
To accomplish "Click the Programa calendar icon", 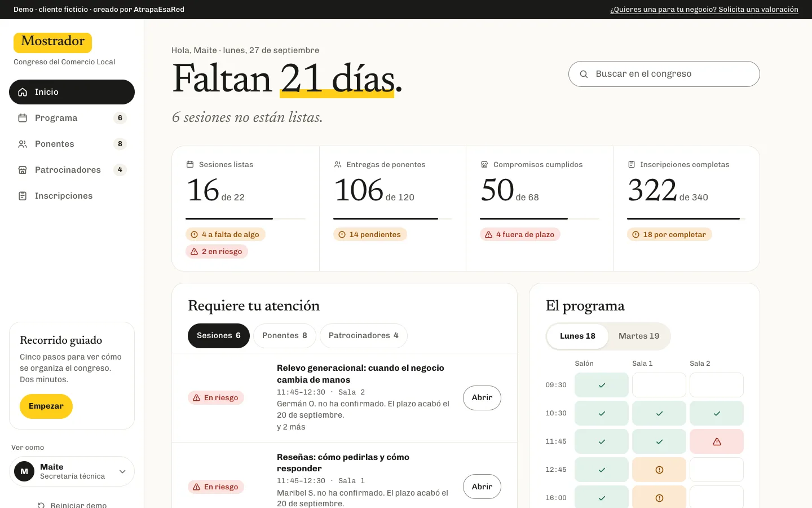I will 23,118.
